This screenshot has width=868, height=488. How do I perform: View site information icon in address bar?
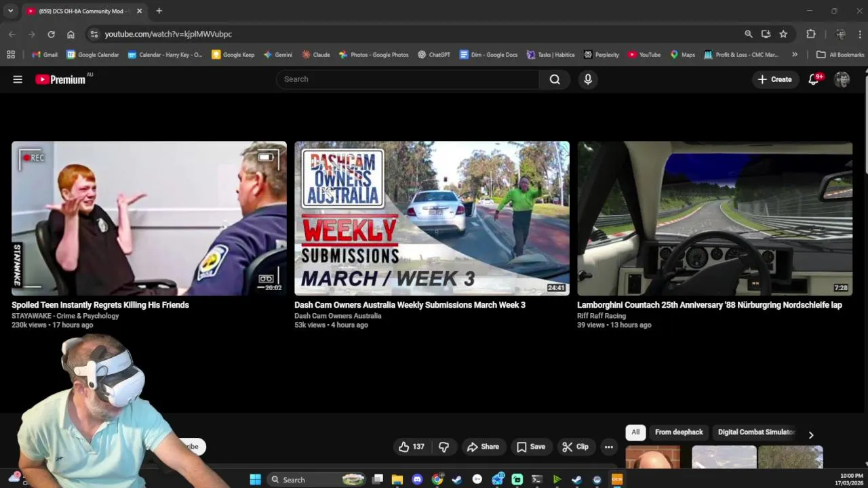pyautogui.click(x=94, y=34)
